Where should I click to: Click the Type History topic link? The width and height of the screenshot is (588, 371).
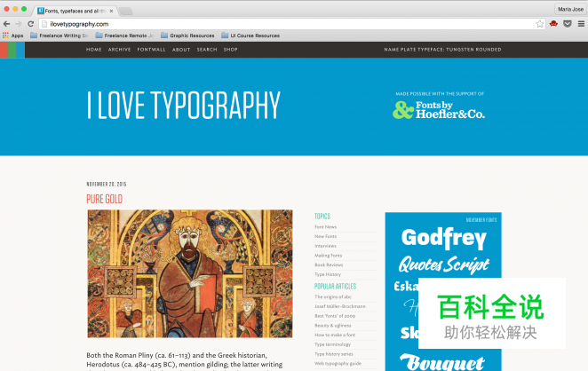pyautogui.click(x=327, y=274)
